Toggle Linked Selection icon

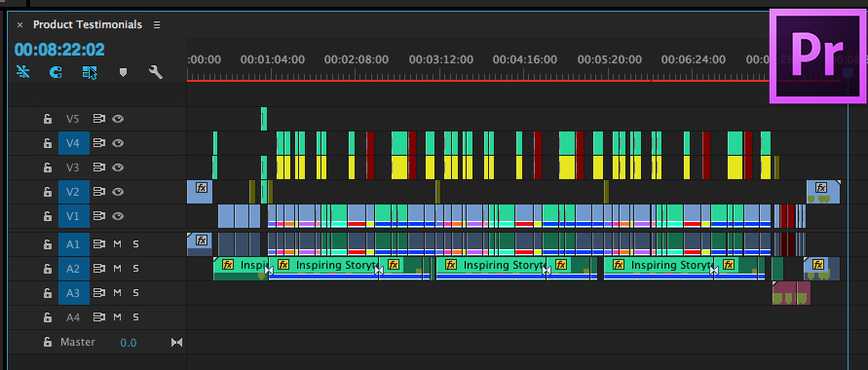[x=90, y=72]
